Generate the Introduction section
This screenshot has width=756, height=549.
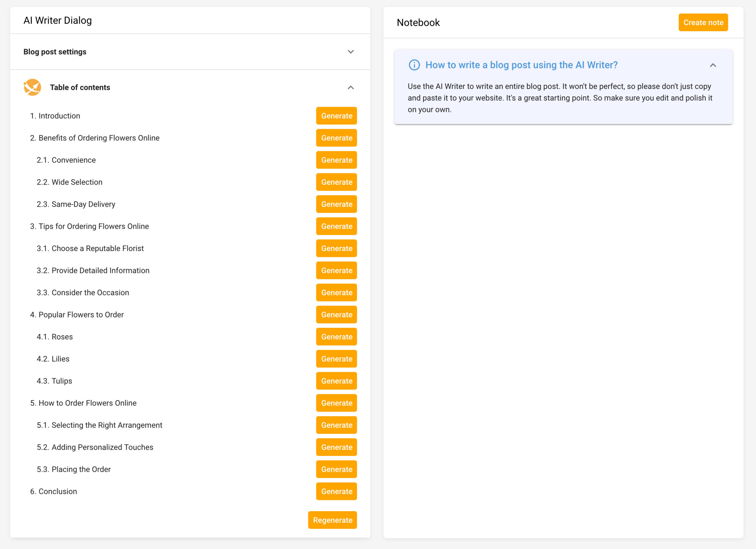click(x=336, y=116)
